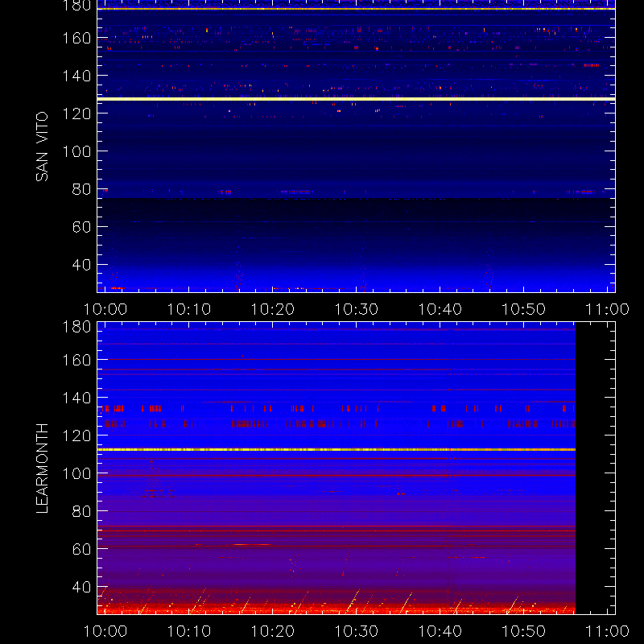Select 160 on the Learmonth frequency axis
Screen dimensions: 644x644
tap(76, 360)
